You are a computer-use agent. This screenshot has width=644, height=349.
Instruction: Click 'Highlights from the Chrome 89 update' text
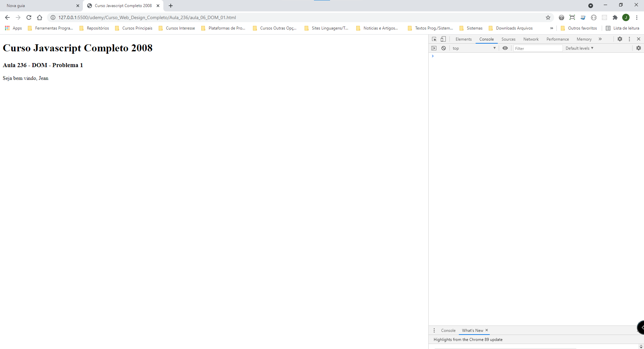(x=468, y=340)
